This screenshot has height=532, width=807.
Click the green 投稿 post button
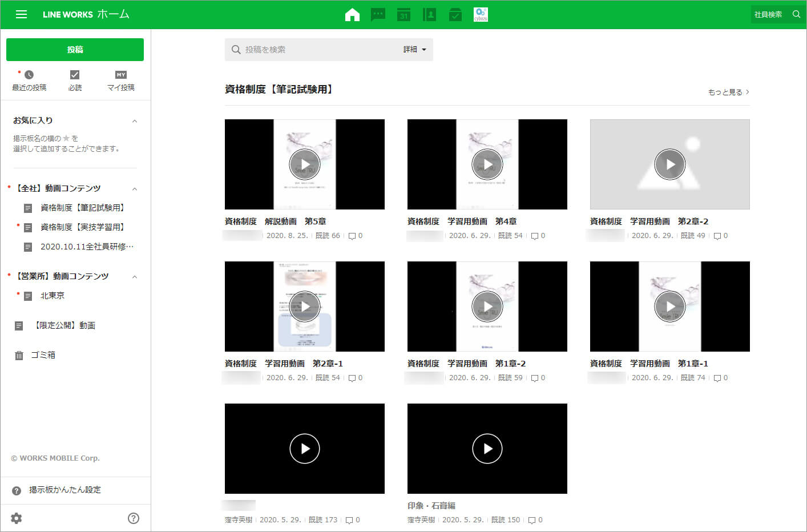click(x=75, y=50)
